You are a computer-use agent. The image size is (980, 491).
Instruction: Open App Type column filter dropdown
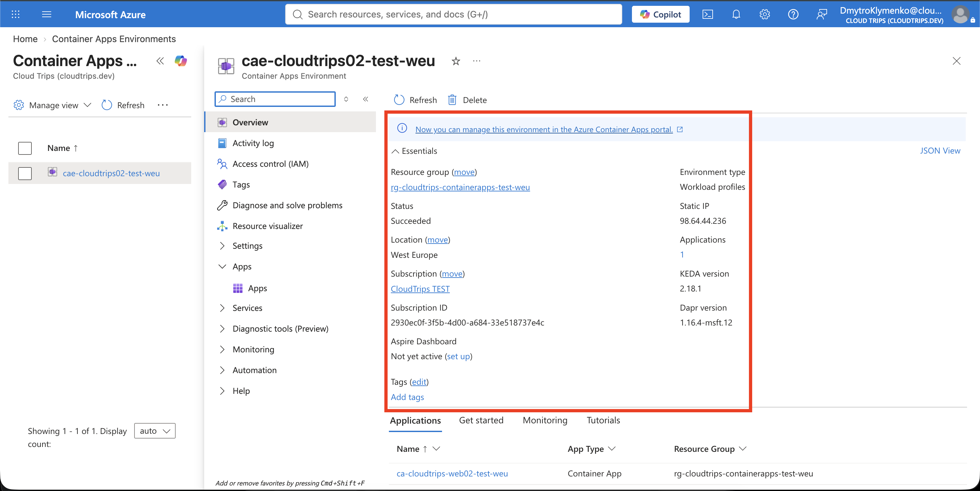(612, 448)
